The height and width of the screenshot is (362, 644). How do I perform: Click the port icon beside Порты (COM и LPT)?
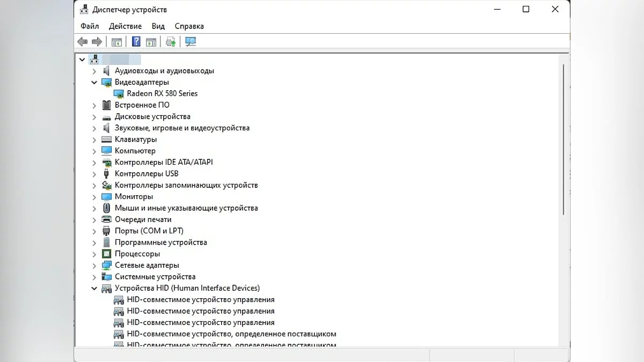pos(106,231)
